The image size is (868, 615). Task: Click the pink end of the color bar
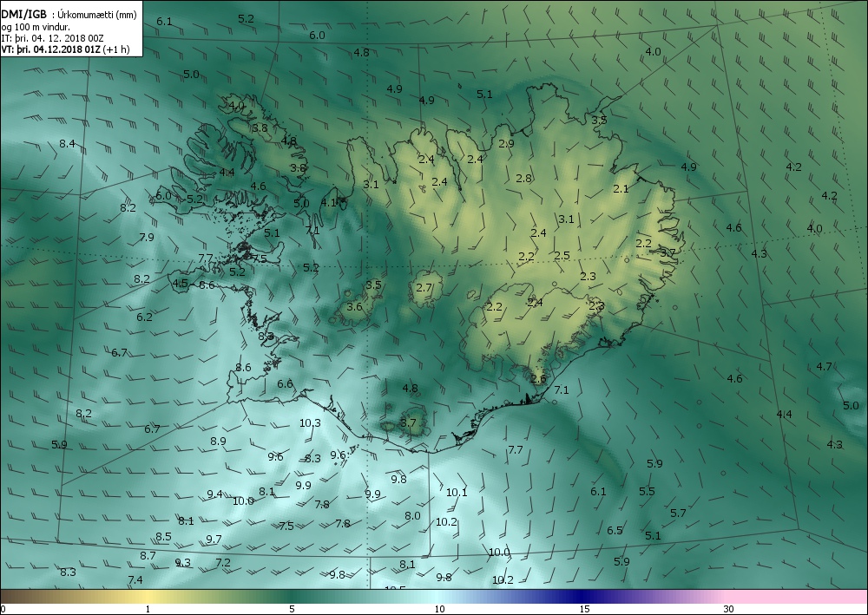pos(797,596)
